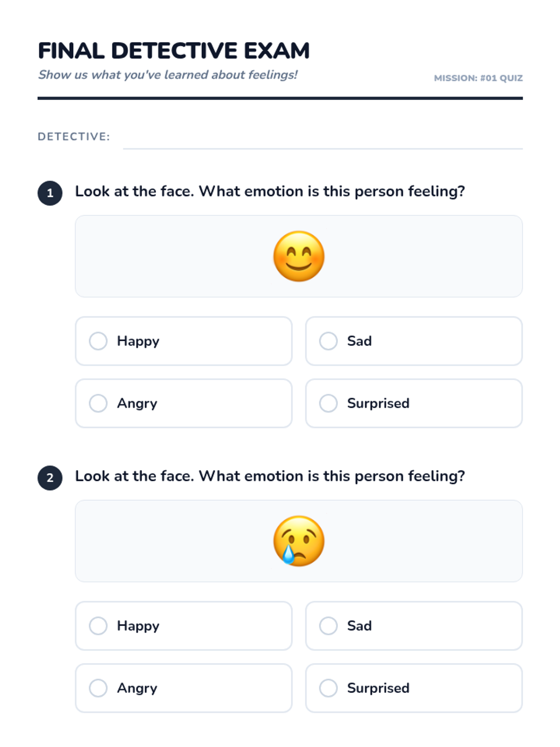Screen dimensions: 560x747
Task: Choose Surprised for question 1
Action: pos(329,403)
